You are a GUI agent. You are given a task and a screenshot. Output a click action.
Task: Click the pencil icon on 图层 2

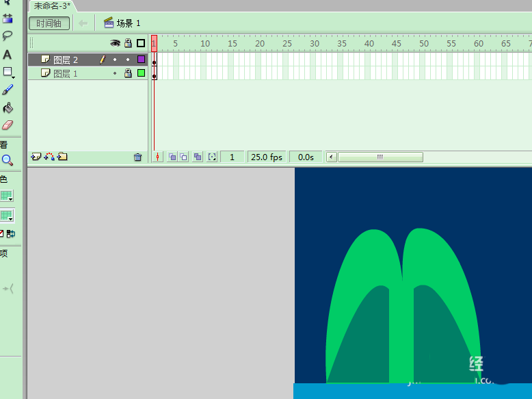(103, 60)
